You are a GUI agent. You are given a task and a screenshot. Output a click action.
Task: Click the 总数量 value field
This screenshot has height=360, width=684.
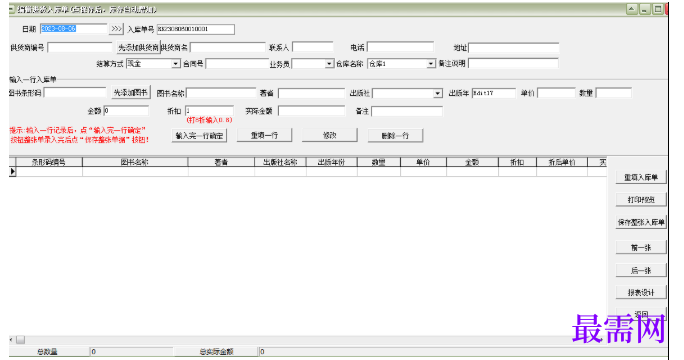[131, 351]
